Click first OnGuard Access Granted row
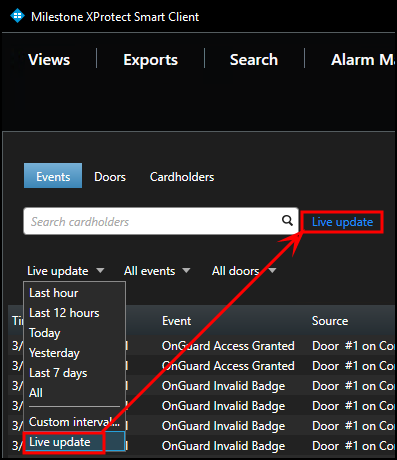This screenshot has height=460, width=397. pyautogui.click(x=202, y=346)
